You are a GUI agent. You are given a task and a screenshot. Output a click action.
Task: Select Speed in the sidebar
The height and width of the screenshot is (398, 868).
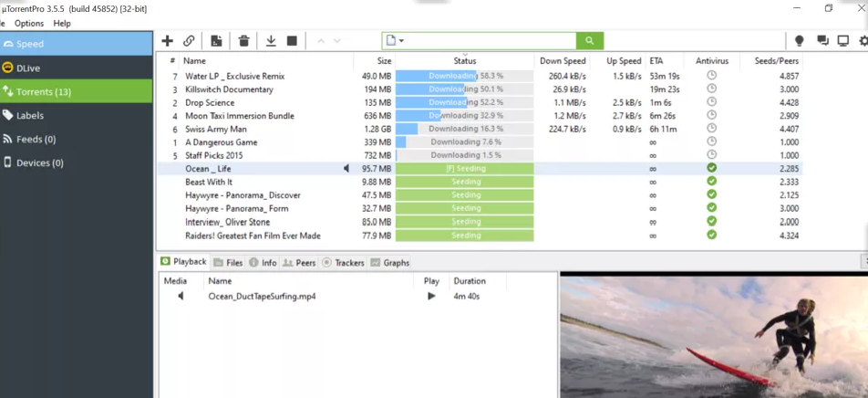click(x=77, y=44)
